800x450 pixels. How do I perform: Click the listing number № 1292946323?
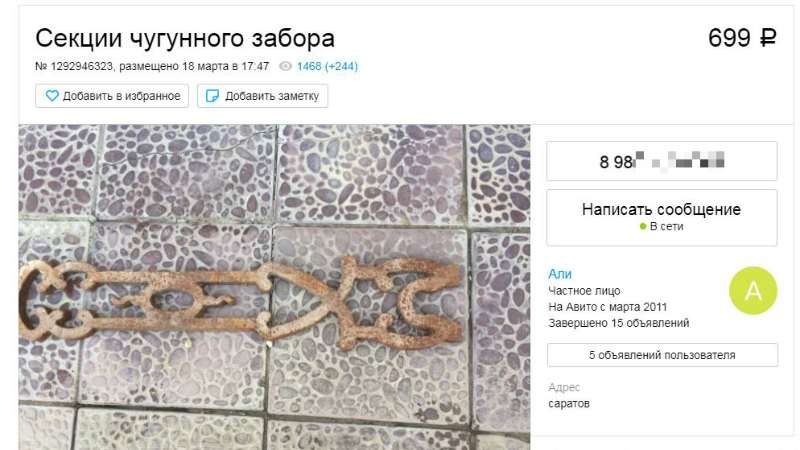pyautogui.click(x=74, y=66)
